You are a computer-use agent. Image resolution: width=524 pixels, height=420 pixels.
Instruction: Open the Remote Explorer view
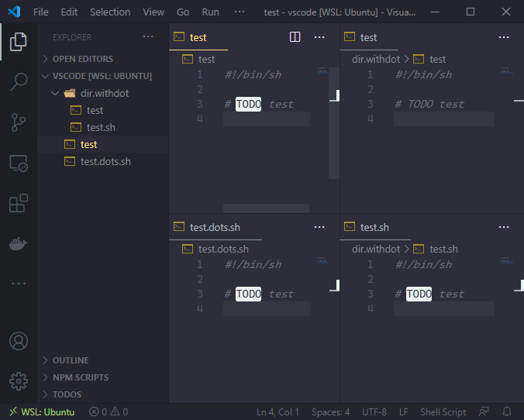pyautogui.click(x=19, y=163)
